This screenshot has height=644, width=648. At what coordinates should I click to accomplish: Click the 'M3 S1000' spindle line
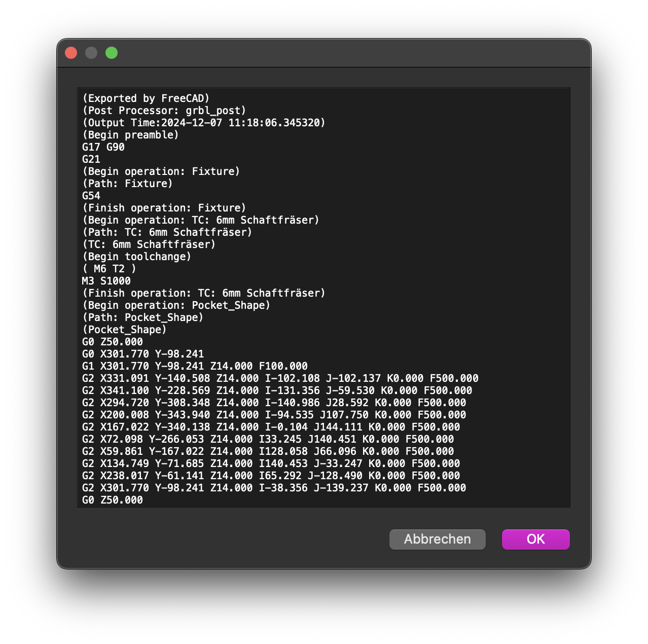point(106,281)
